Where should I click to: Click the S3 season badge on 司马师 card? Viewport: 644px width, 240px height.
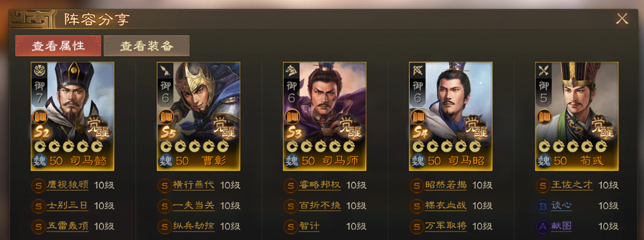click(x=293, y=132)
